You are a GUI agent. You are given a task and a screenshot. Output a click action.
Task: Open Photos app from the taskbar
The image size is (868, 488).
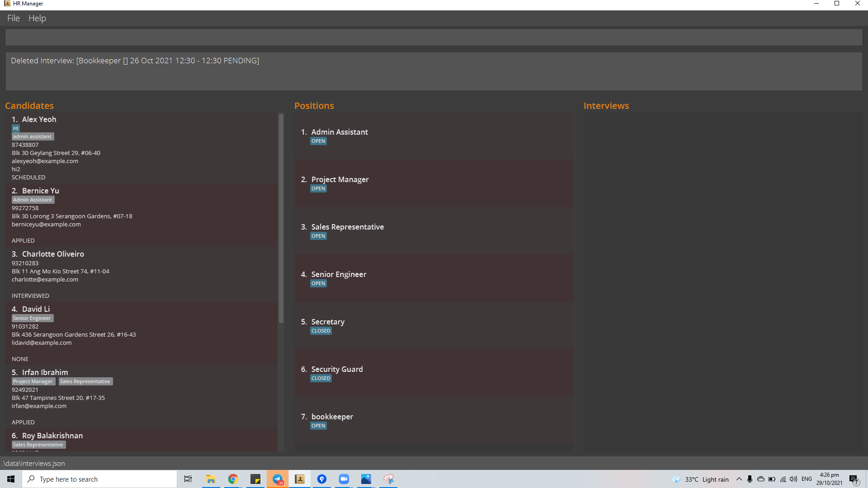point(366,479)
